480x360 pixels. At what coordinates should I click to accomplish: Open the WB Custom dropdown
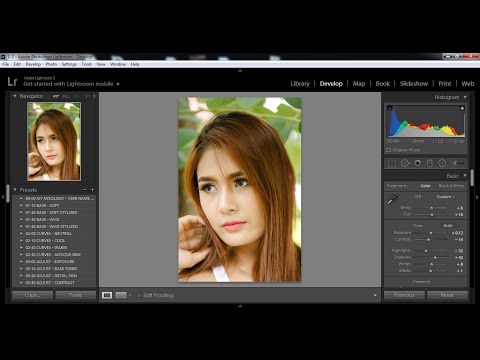[445, 197]
